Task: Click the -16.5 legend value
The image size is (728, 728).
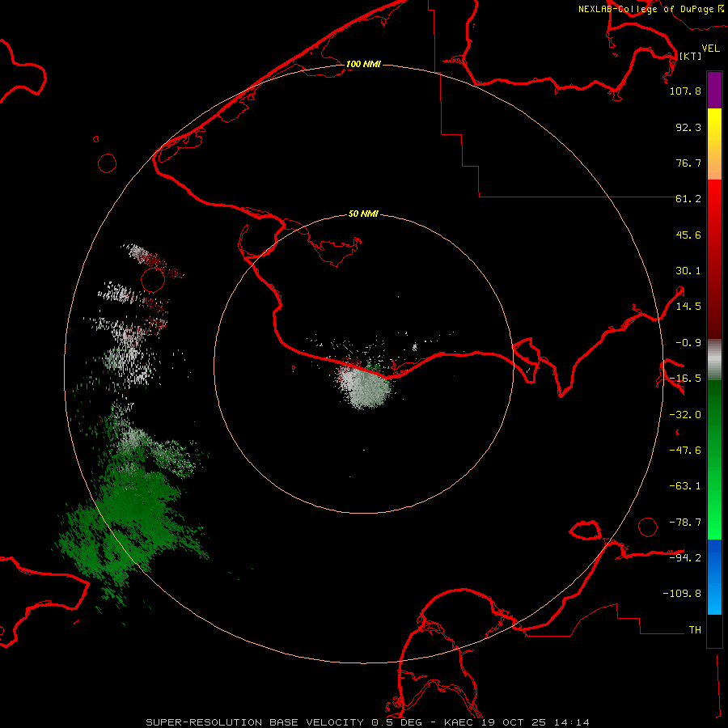Action: 685,379
